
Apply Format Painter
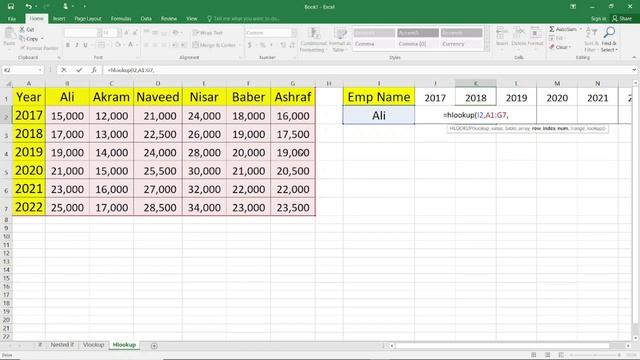tap(39, 48)
